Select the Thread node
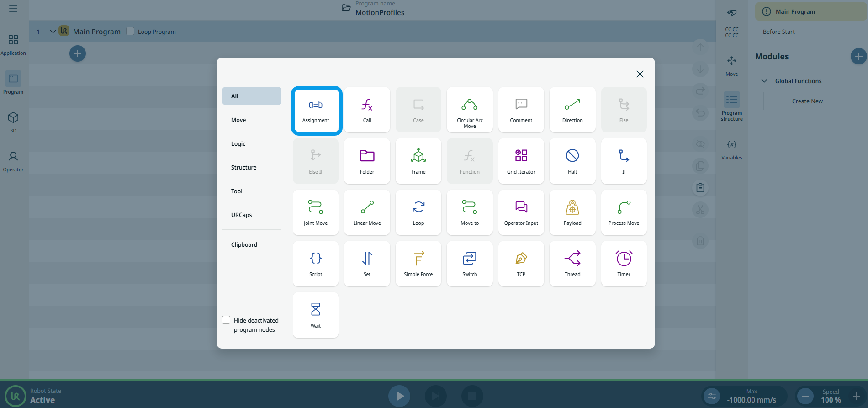This screenshot has height=408, width=868. coord(572,264)
